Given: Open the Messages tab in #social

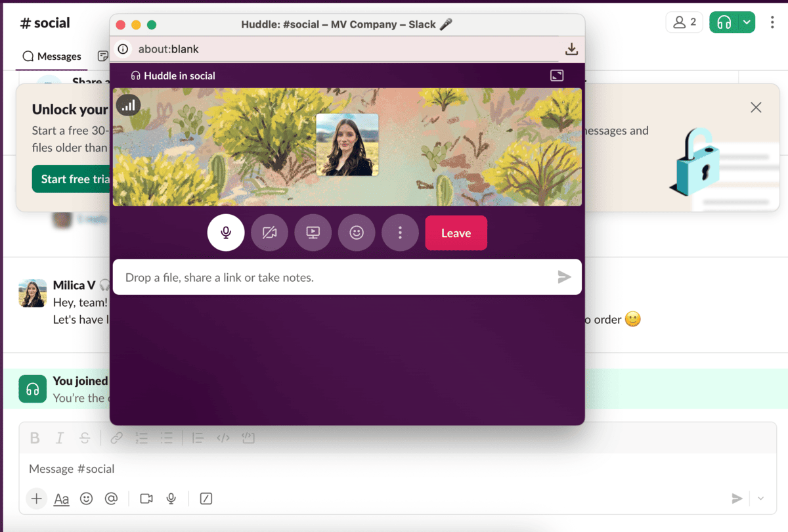Looking at the screenshot, I should tap(52, 56).
